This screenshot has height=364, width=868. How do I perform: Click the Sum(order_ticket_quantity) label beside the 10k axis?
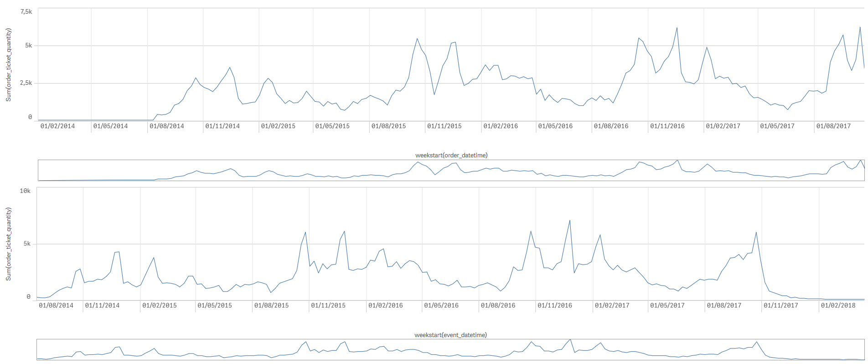pyautogui.click(x=8, y=244)
